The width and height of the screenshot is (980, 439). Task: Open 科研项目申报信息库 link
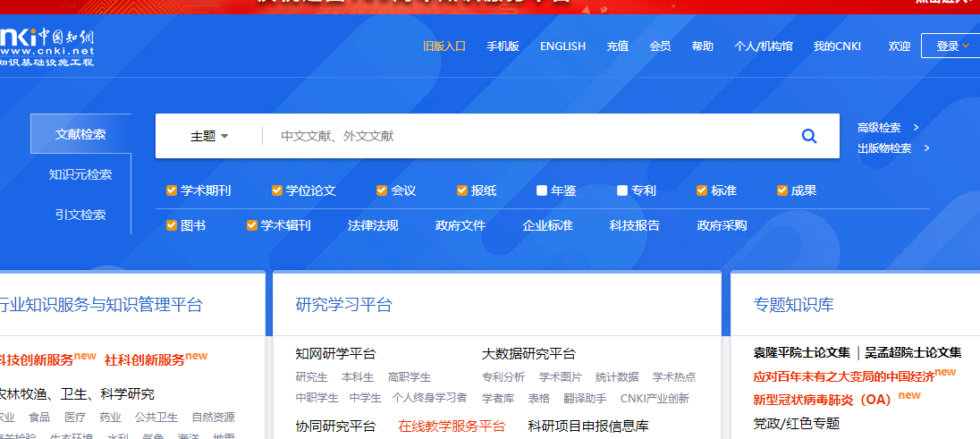click(x=588, y=426)
